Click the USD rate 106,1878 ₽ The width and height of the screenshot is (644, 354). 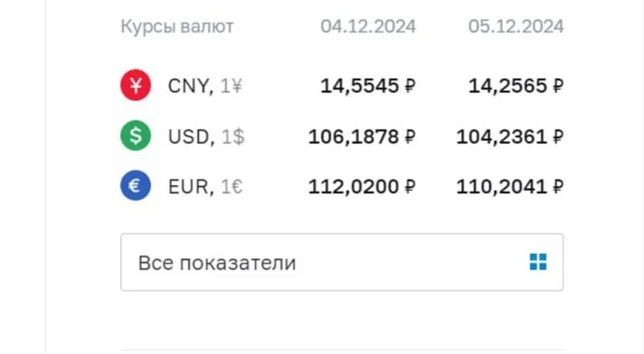pyautogui.click(x=362, y=136)
